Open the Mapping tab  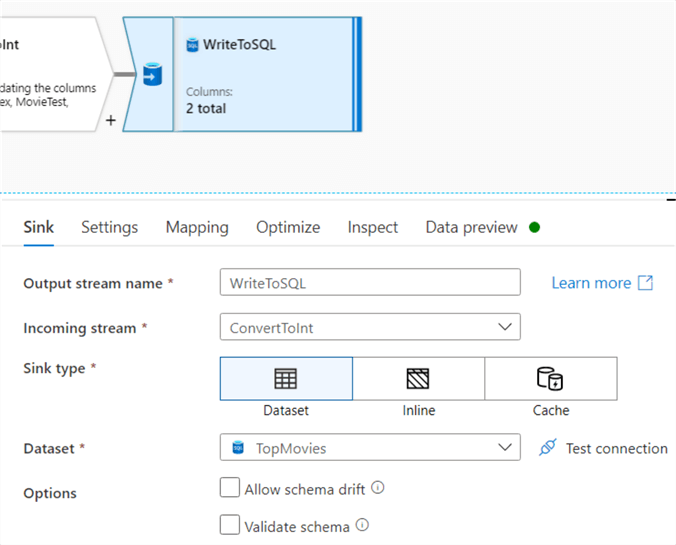pyautogui.click(x=197, y=228)
